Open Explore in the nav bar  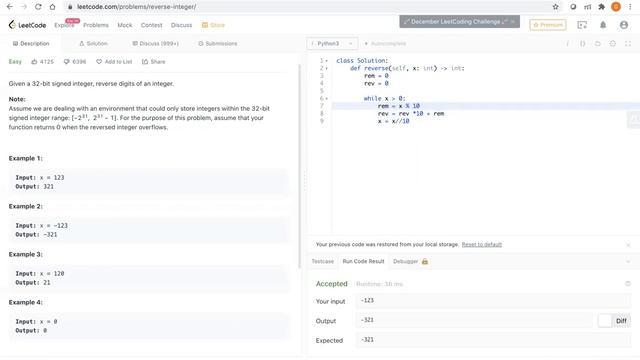click(64, 25)
